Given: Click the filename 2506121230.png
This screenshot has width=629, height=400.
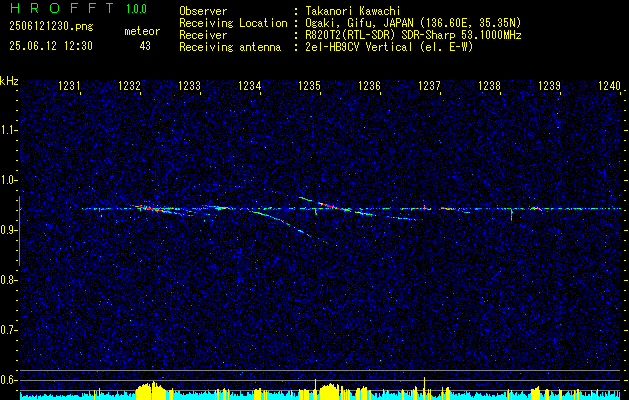Looking at the screenshot, I should (51, 27).
